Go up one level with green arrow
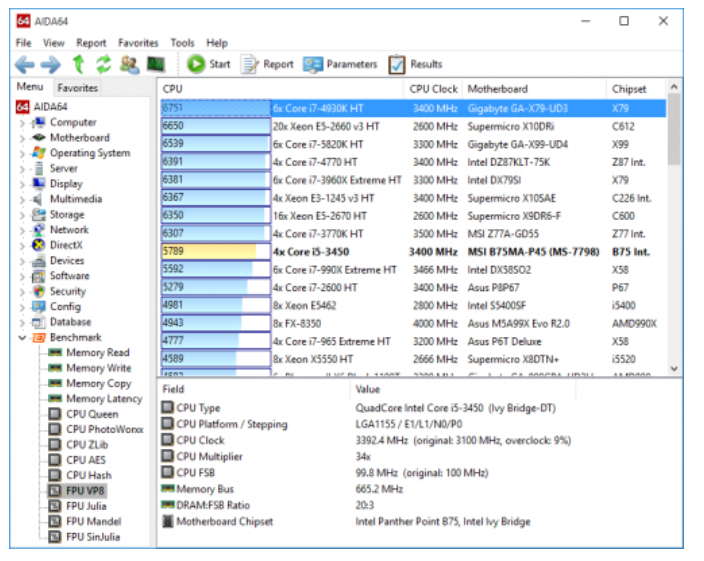This screenshot has height=561, width=704. click(78, 64)
